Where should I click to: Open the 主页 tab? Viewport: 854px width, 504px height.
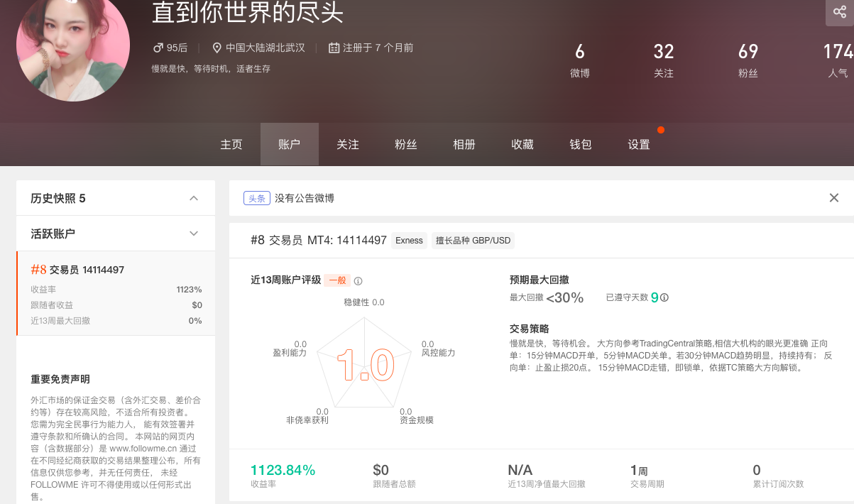231,144
